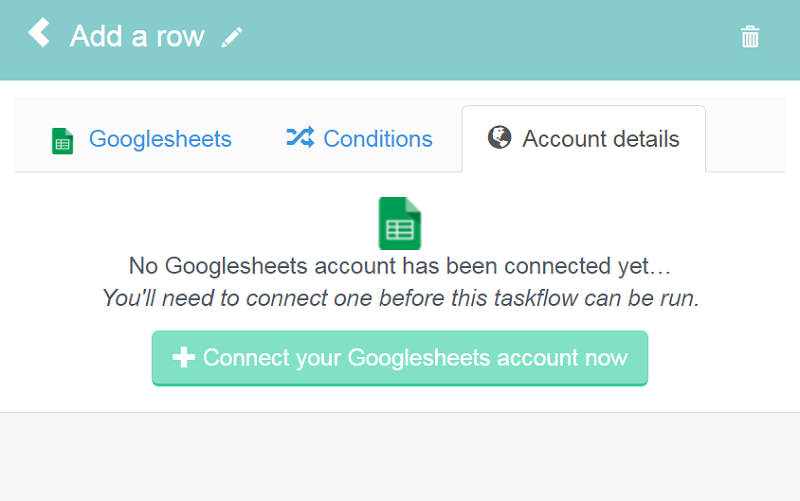Click the italic taskflow warning sentence
800x501 pixels.
click(x=401, y=298)
